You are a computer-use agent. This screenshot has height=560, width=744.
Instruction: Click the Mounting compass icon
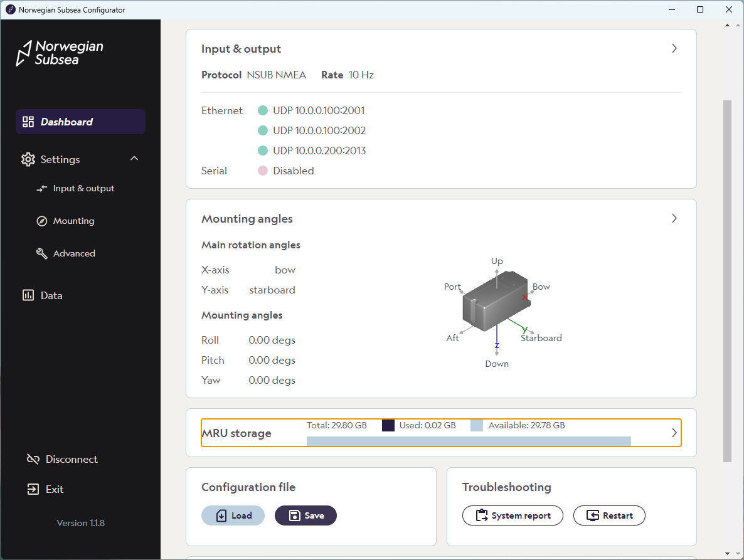42,221
